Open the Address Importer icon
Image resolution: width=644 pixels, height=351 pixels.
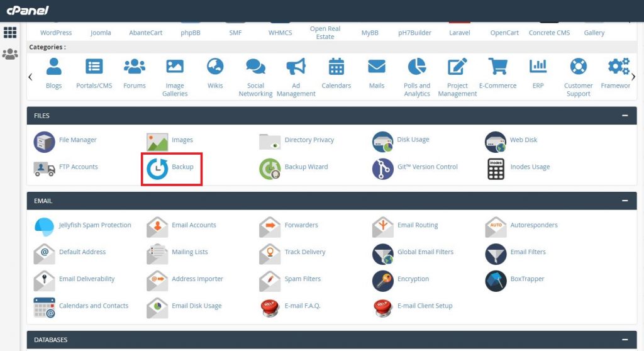tap(157, 281)
